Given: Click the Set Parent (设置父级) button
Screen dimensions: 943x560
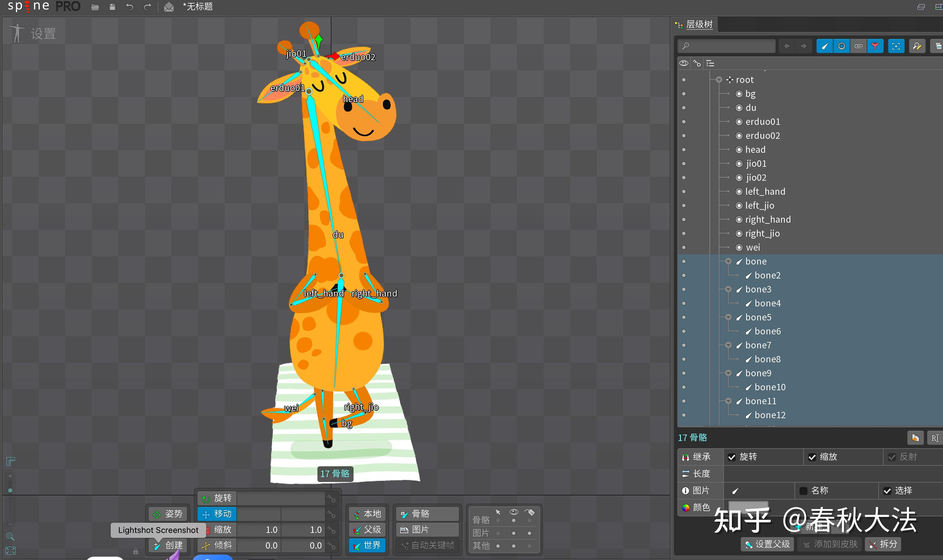Looking at the screenshot, I should click(767, 544).
